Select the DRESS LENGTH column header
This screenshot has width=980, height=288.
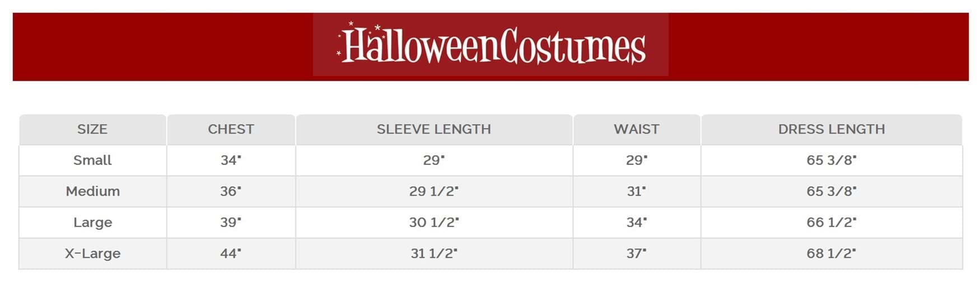[x=831, y=129]
